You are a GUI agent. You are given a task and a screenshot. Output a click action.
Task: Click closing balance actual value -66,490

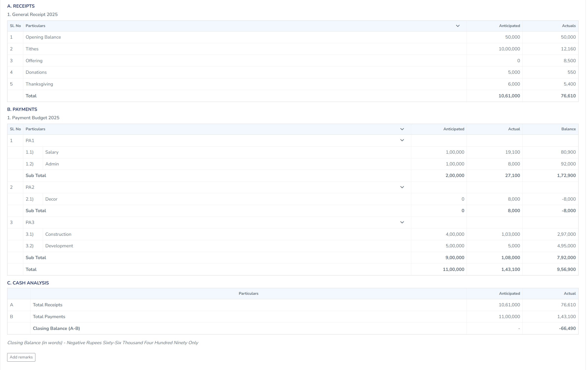567,328
